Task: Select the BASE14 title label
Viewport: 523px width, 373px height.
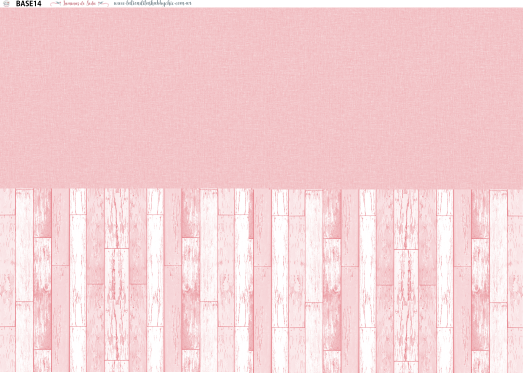Action: click(28, 4)
